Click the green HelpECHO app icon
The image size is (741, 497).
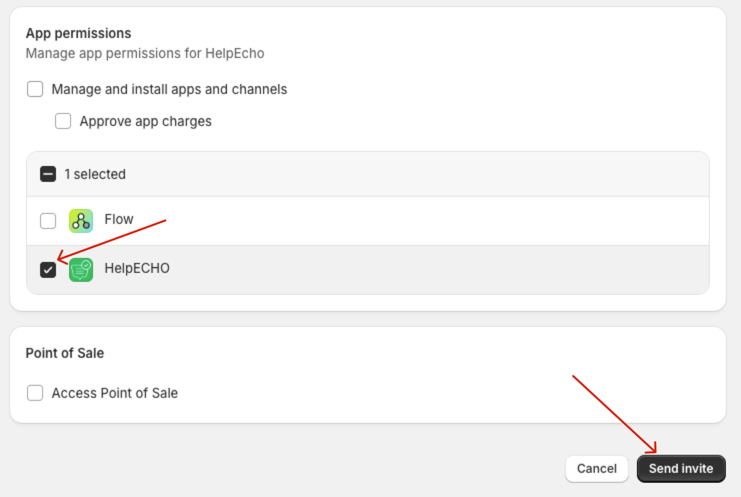coord(81,269)
